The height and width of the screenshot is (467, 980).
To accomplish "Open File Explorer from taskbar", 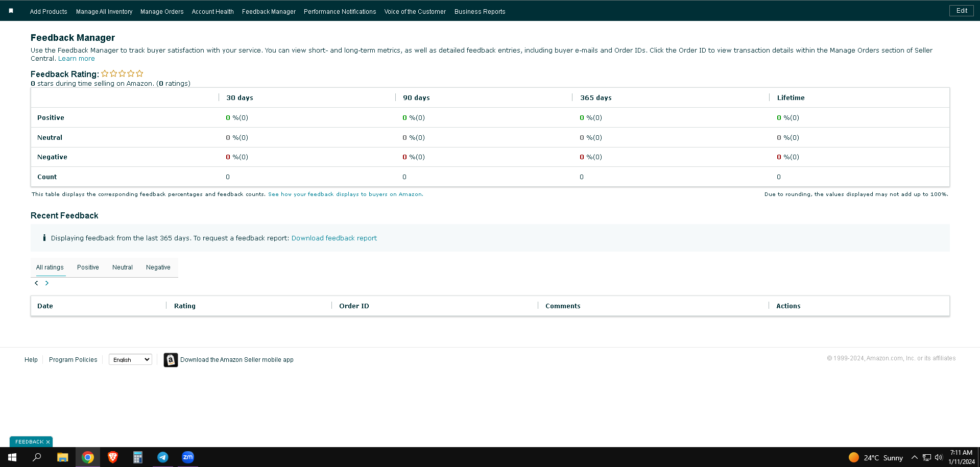I will point(62,457).
